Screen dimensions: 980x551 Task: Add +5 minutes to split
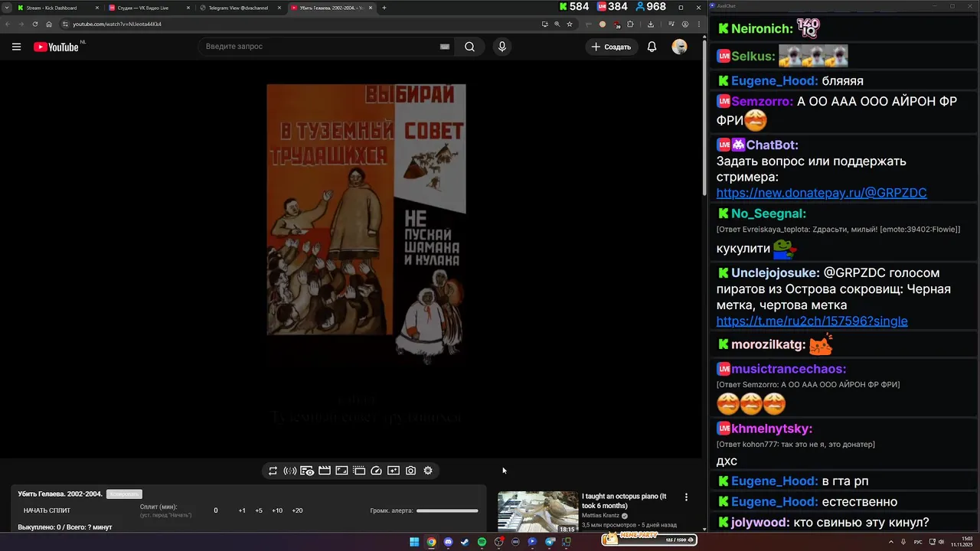coord(259,510)
